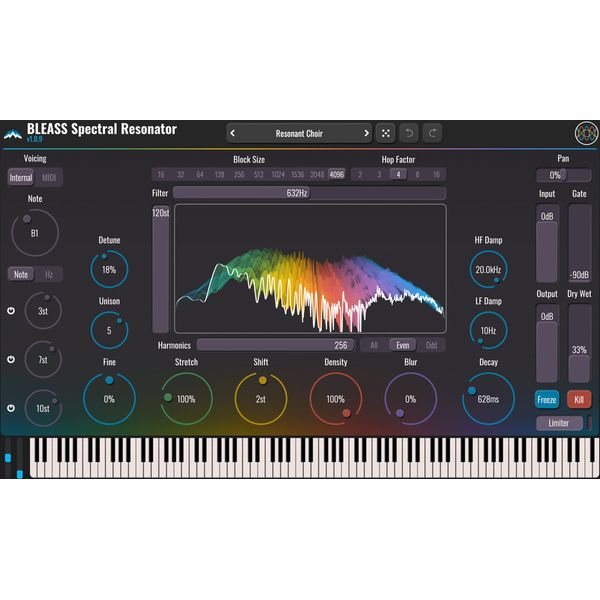Switch Voicing to Internal
600x600 pixels.
tap(21, 178)
